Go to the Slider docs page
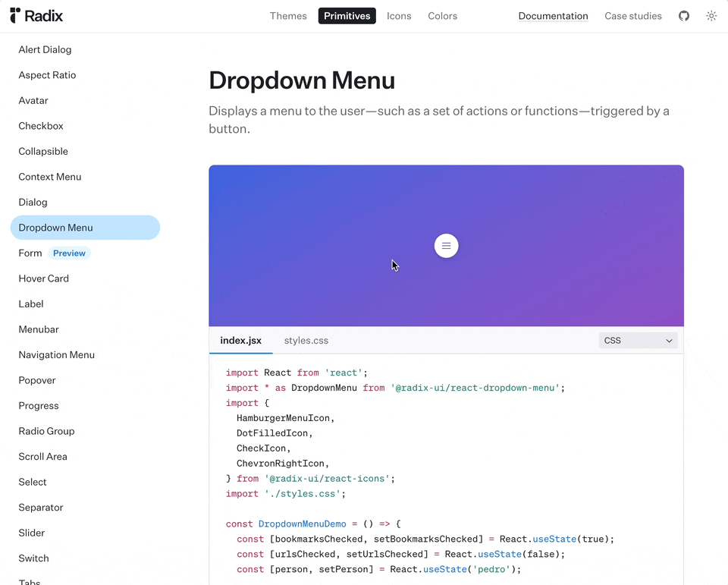The height and width of the screenshot is (585, 728). (32, 533)
